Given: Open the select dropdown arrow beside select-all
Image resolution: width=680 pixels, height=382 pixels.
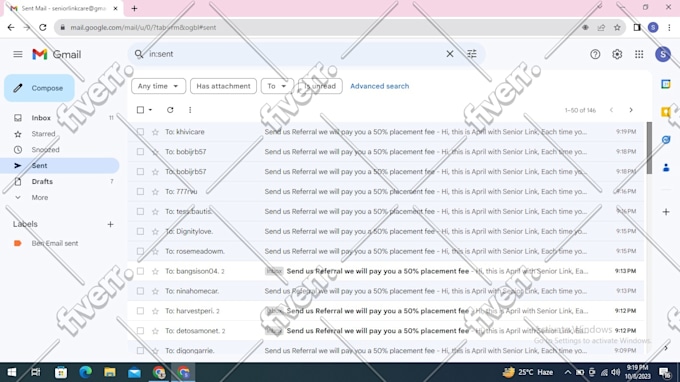Looking at the screenshot, I should tap(150, 110).
